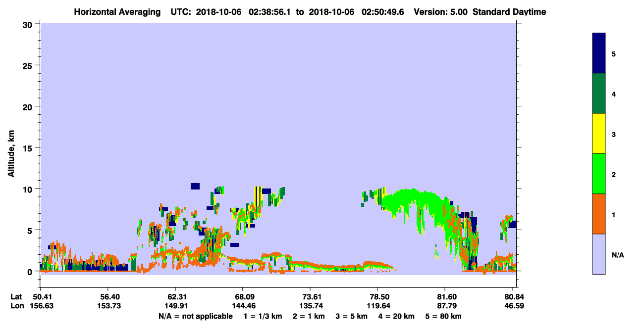Click the 30 tick label on altitude axis
The height and width of the screenshot is (330, 644).
coord(29,24)
